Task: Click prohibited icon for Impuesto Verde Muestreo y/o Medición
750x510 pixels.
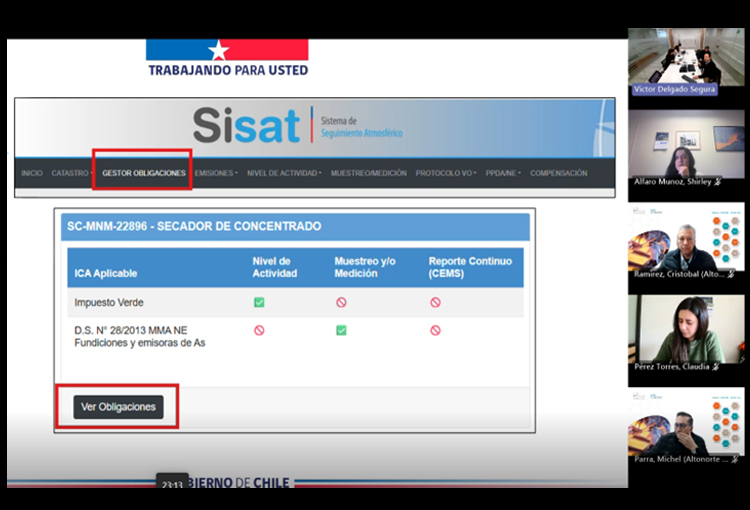Action: (341, 302)
